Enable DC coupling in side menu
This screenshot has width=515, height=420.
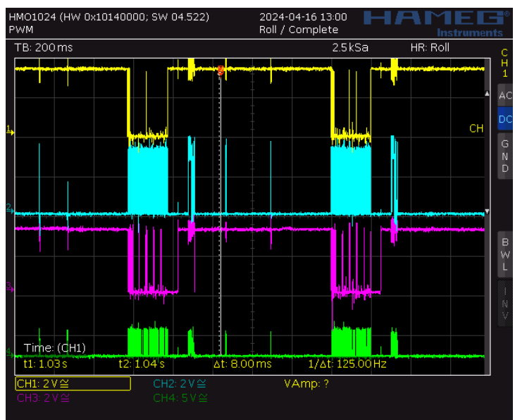504,120
